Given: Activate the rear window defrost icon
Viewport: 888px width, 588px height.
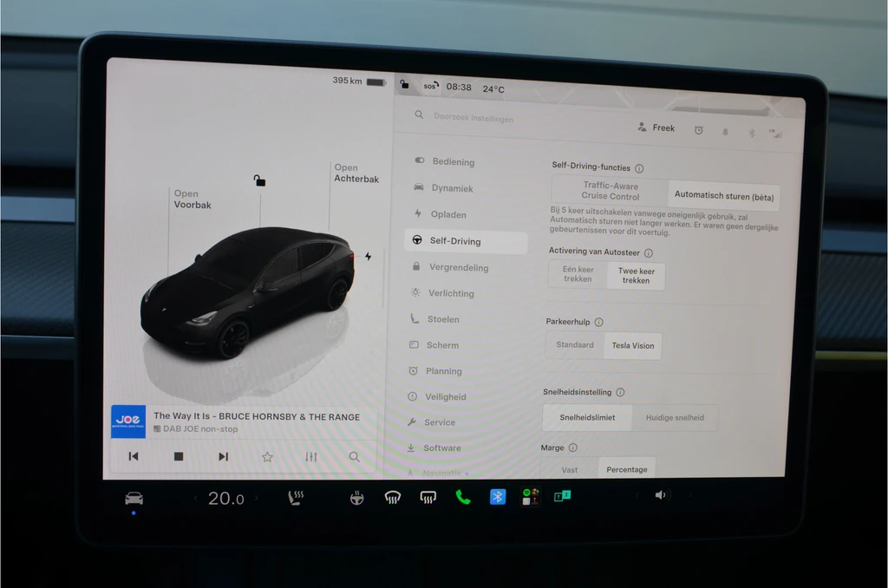Looking at the screenshot, I should point(428,497).
